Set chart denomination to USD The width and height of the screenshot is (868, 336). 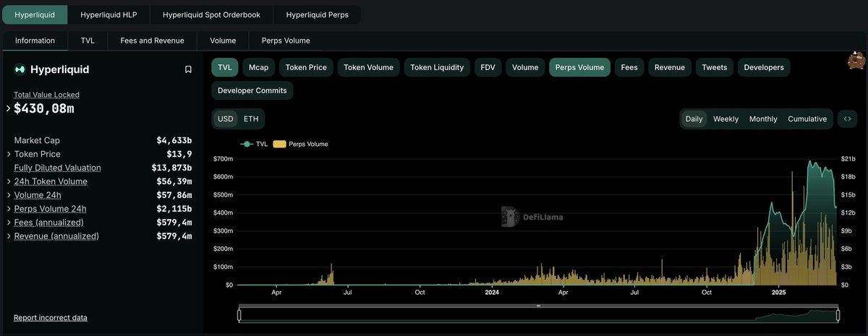[x=226, y=119]
